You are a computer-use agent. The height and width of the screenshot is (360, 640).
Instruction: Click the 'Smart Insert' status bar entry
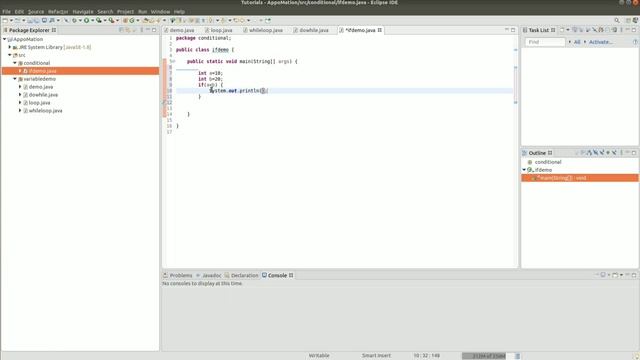pyautogui.click(x=376, y=356)
